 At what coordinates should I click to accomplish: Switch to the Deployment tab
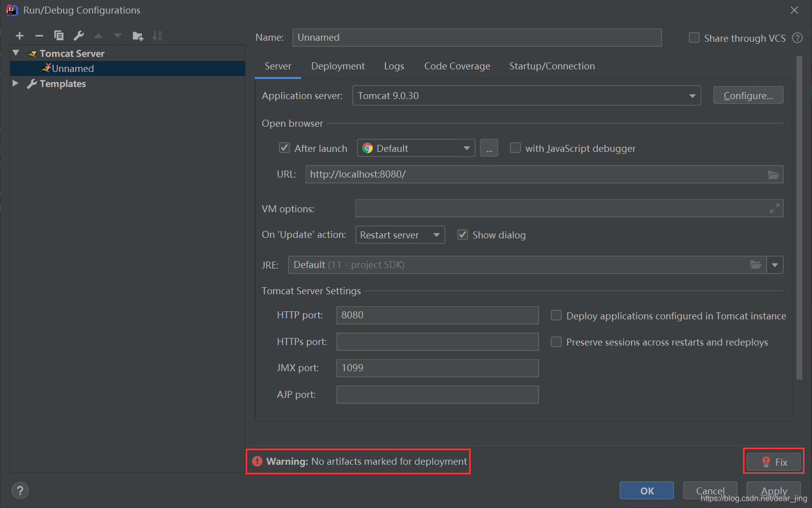(x=338, y=66)
